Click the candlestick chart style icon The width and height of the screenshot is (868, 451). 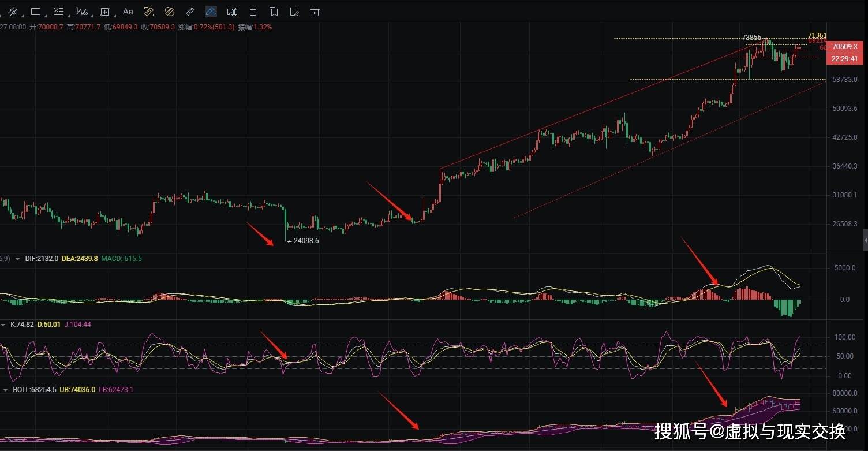[x=232, y=12]
